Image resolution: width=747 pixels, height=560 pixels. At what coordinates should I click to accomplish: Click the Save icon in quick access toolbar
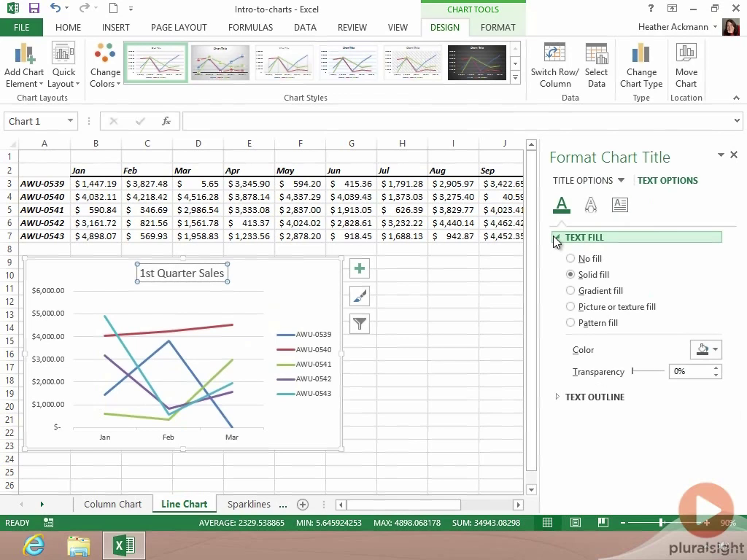click(34, 8)
